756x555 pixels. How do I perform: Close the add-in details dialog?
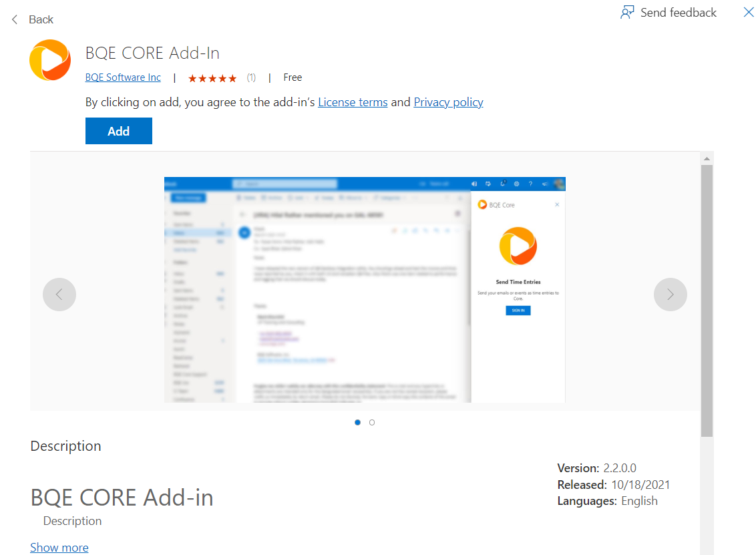tap(748, 12)
